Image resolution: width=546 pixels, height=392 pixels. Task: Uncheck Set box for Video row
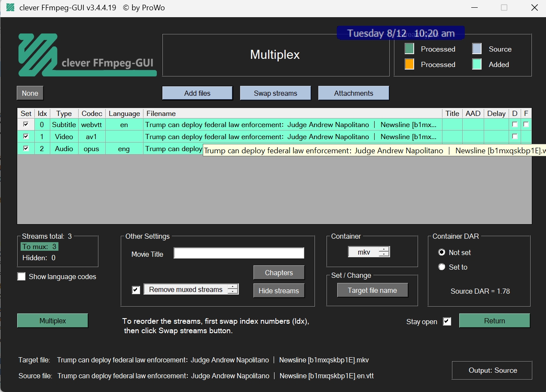click(26, 137)
